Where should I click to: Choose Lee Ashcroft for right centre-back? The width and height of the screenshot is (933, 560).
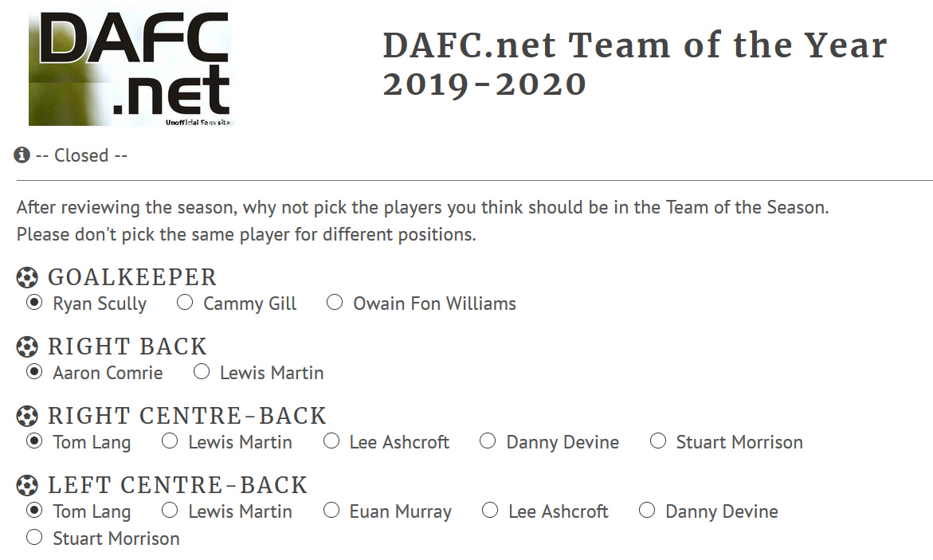331,441
